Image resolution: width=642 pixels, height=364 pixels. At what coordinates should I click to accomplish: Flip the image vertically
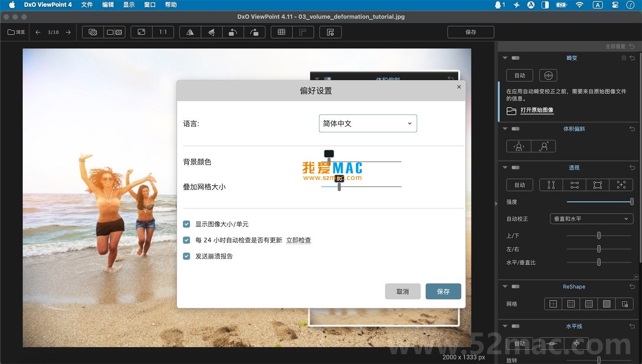pos(211,32)
